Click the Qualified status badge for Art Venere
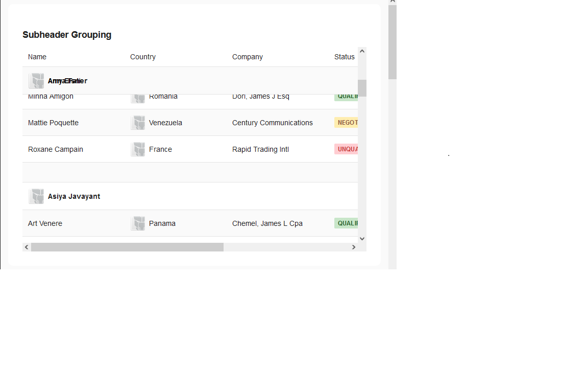 click(x=346, y=223)
